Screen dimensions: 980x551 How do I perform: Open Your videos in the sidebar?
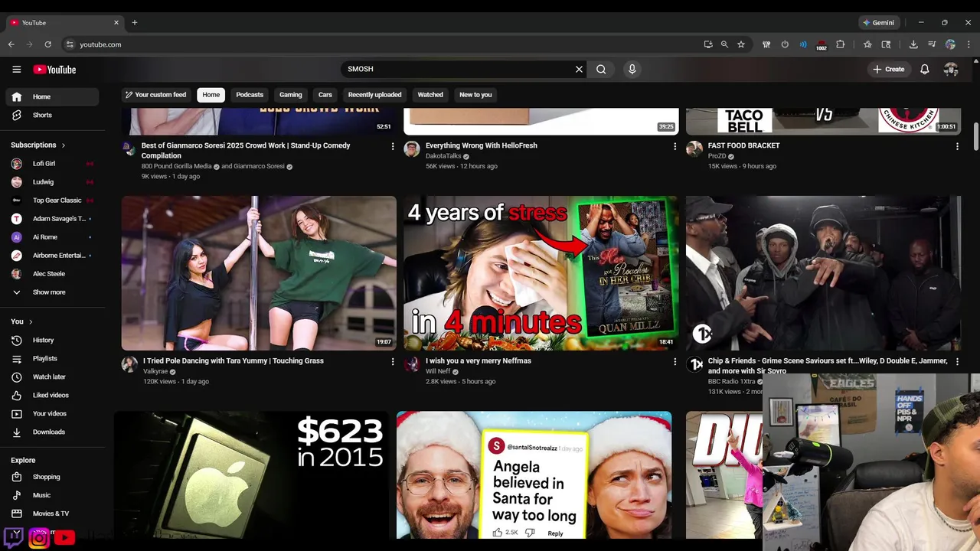[x=52, y=413]
